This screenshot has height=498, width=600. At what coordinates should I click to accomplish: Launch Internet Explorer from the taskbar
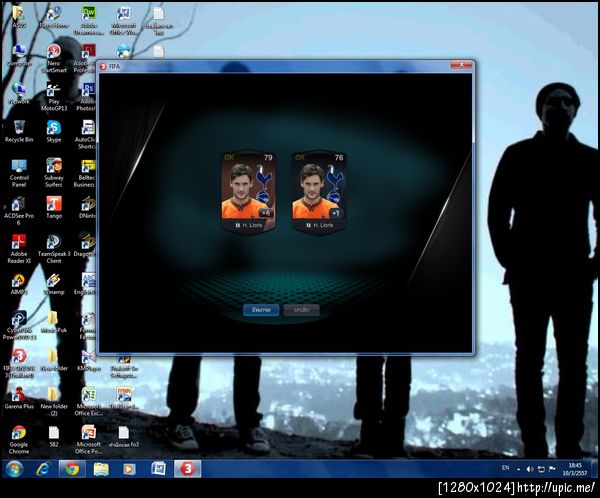click(43, 469)
